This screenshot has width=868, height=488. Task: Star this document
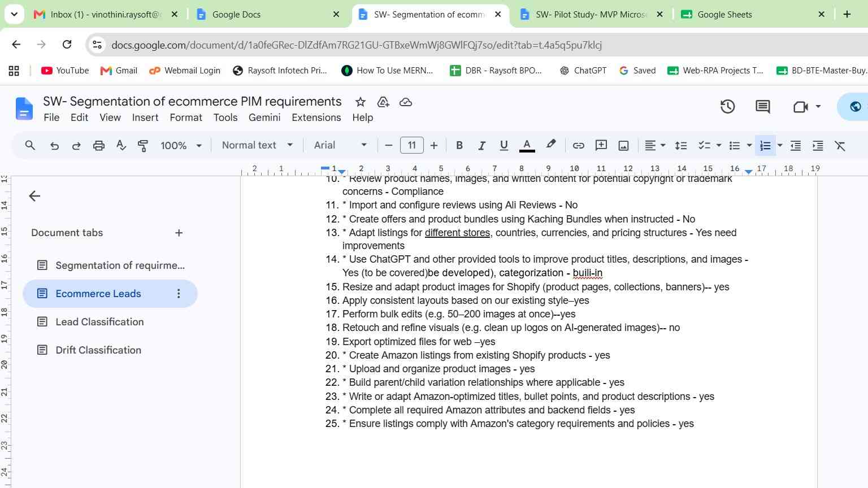(360, 102)
